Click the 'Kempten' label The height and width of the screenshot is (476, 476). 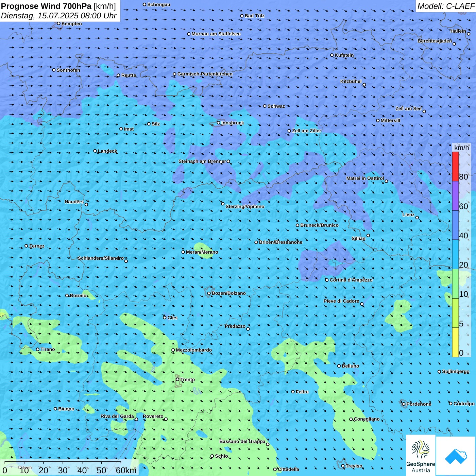72,23
